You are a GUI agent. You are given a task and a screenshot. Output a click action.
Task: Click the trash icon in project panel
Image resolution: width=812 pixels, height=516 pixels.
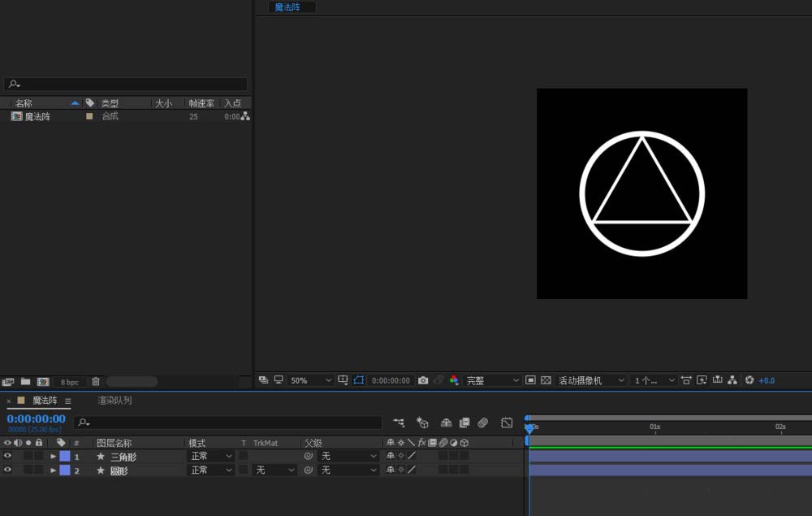96,382
